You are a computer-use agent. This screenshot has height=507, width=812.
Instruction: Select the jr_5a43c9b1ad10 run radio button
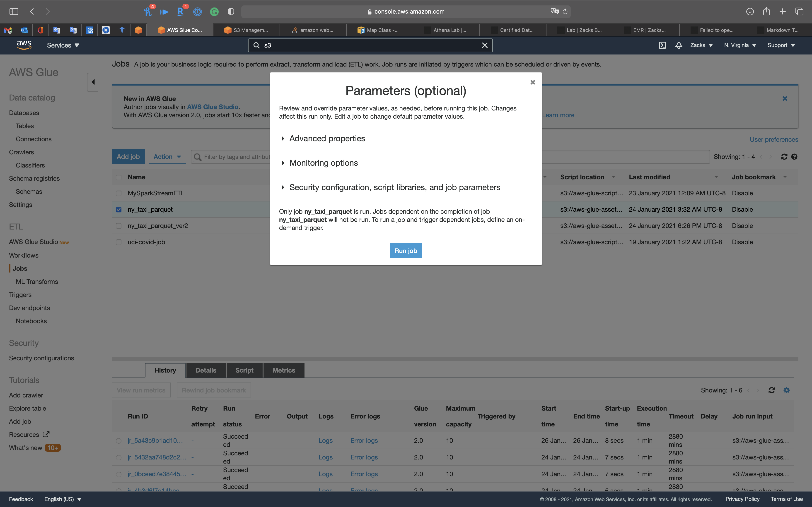tap(119, 441)
